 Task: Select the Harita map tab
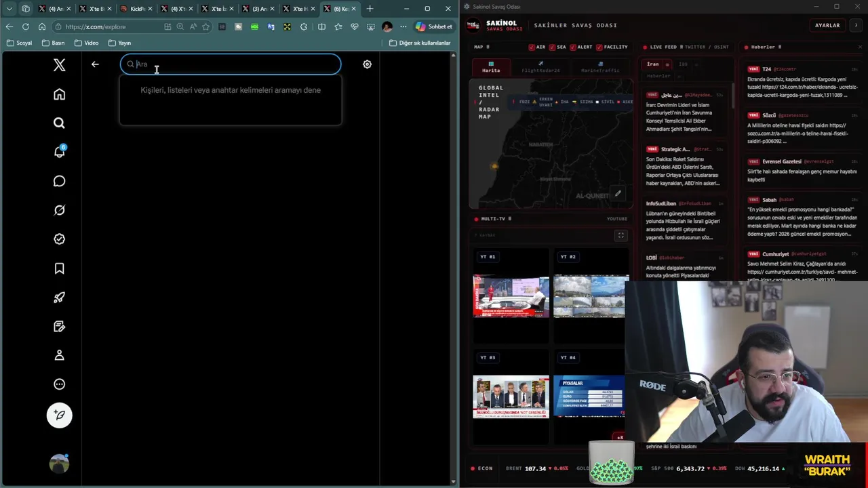tap(491, 67)
